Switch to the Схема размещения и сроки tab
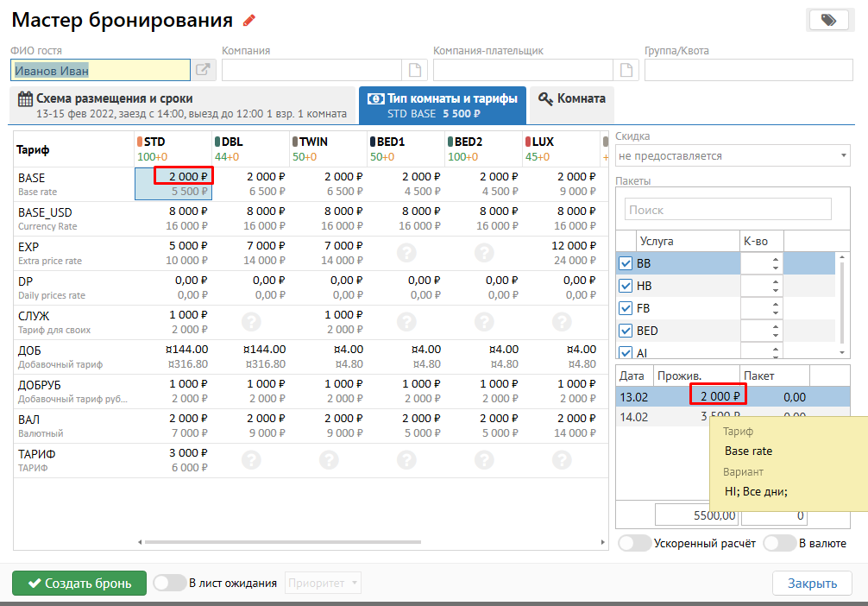The height and width of the screenshot is (606, 868). point(183,105)
